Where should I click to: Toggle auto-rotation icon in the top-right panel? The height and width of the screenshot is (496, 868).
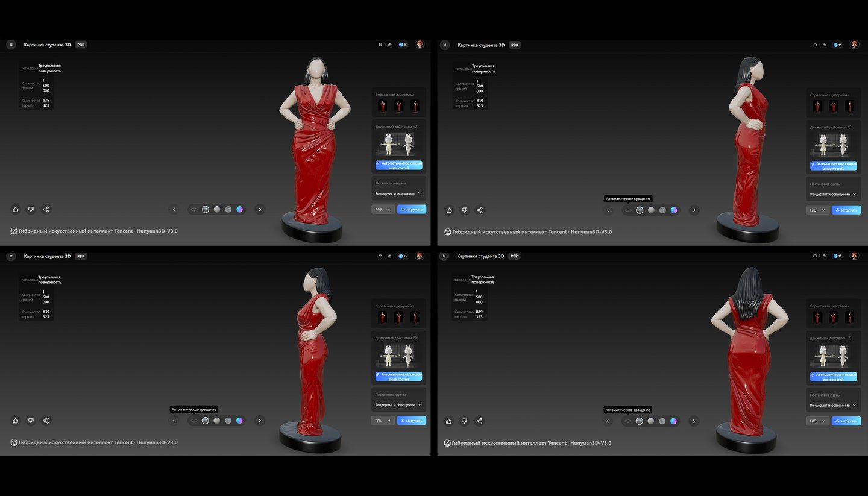[x=628, y=210]
